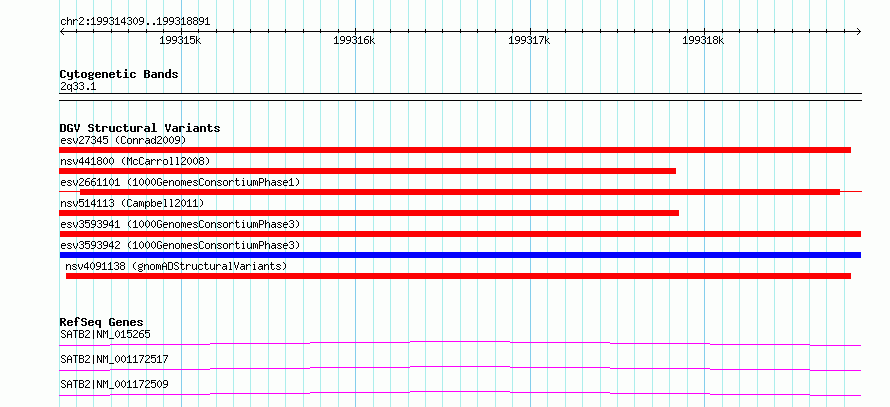Click the red bar for nsv4091138
The image size is (890, 407).
coord(458,276)
